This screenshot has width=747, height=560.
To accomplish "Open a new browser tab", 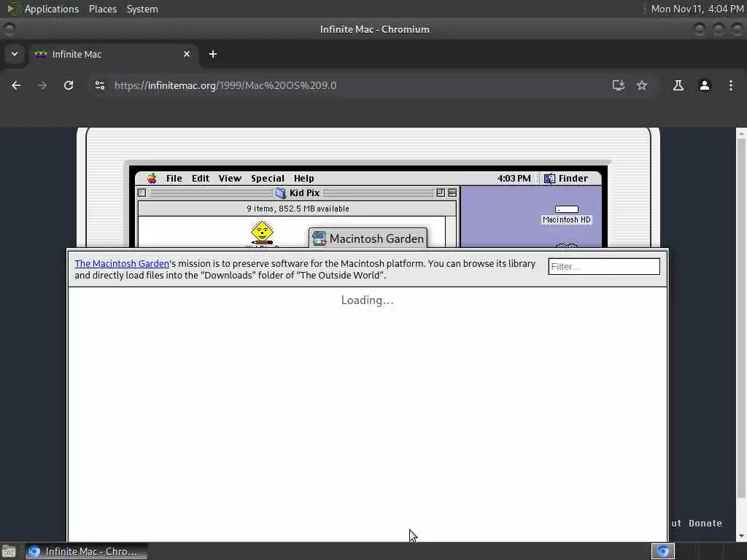I will click(x=213, y=54).
